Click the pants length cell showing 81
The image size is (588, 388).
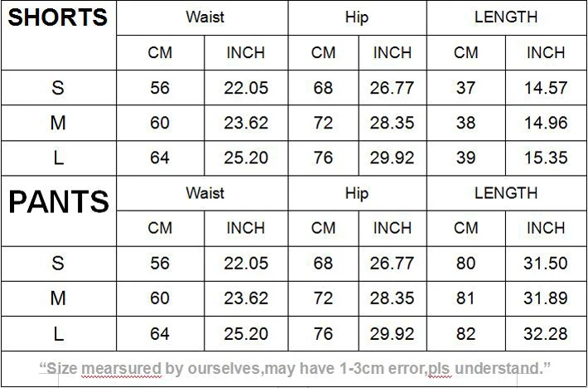[466, 298]
